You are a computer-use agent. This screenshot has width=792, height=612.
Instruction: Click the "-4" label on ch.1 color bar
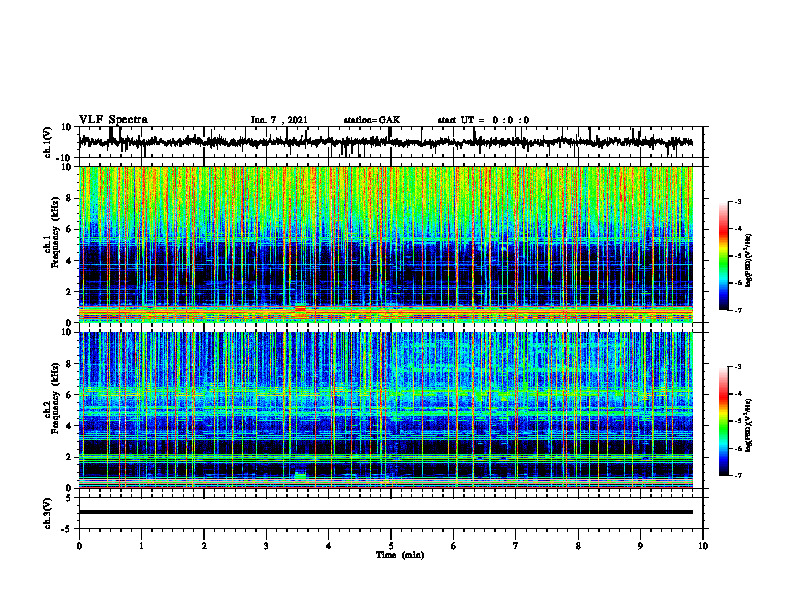pos(738,229)
